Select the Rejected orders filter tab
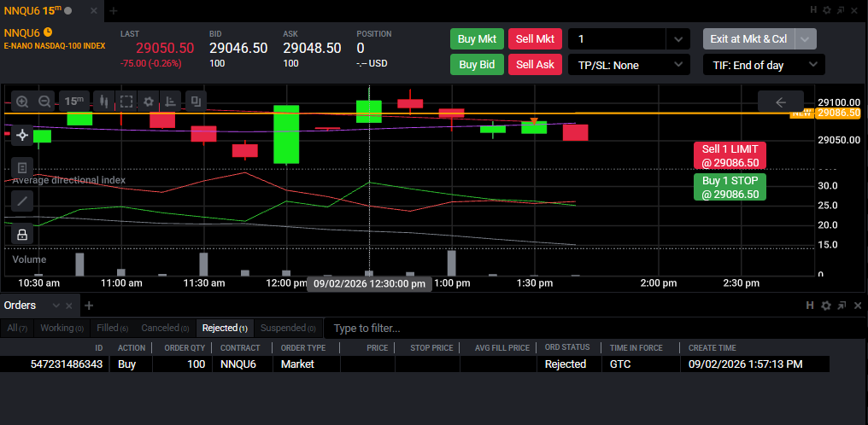 pos(225,329)
